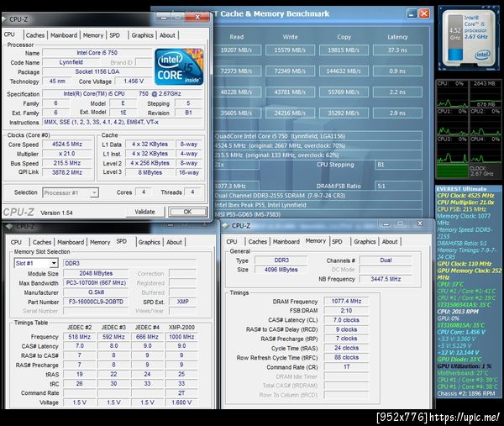
Task: Select Mainboard tab in Memory CPU-Z window
Action: click(x=286, y=241)
